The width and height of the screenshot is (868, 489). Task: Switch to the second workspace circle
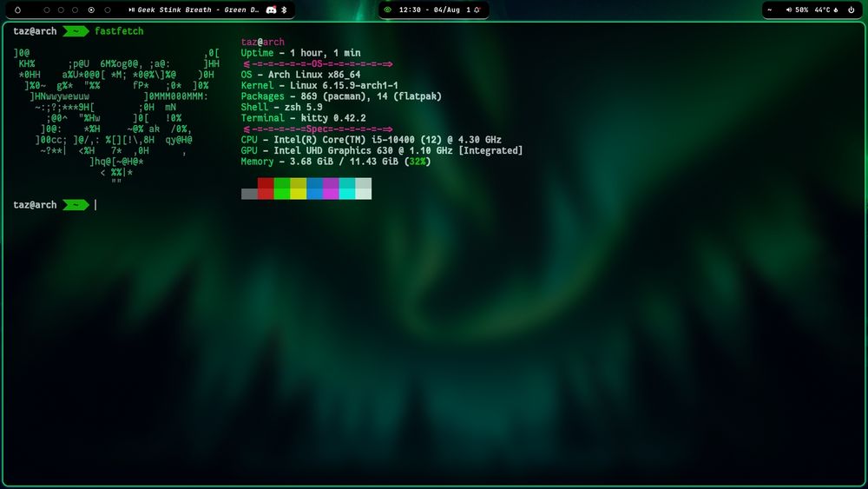[x=61, y=10]
